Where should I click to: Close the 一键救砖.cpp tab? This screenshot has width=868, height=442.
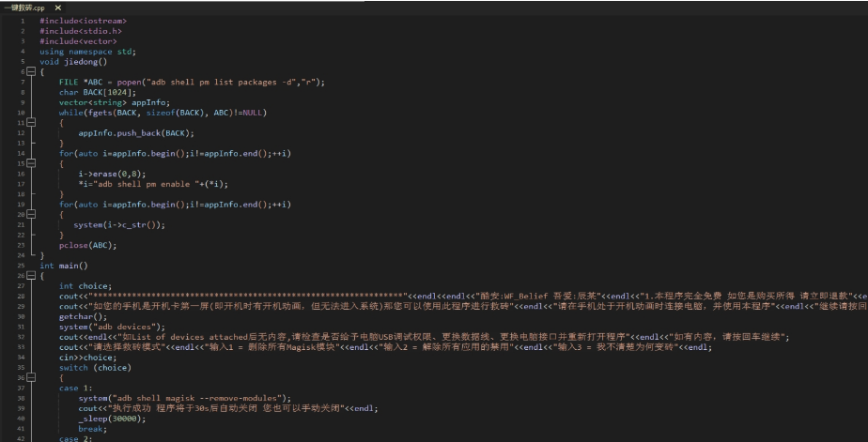click(x=58, y=8)
